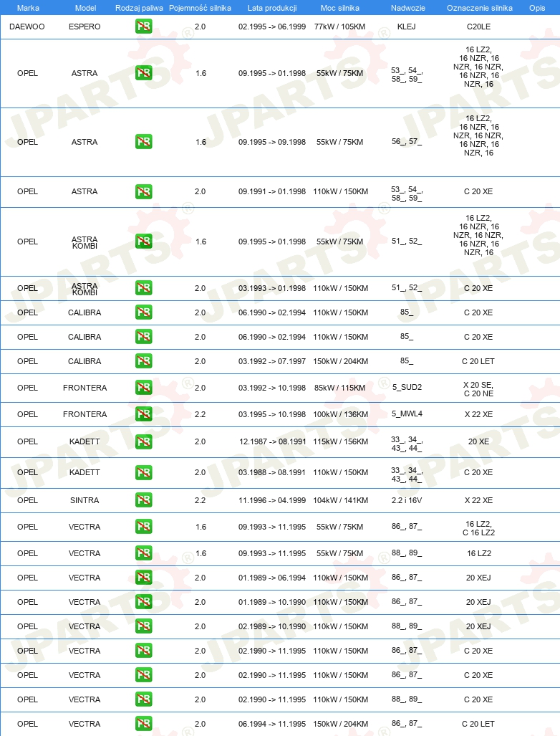This screenshot has height=736, width=560.
Task: Click fuel icon in KADETT 03.1988 row
Action: [x=143, y=472]
